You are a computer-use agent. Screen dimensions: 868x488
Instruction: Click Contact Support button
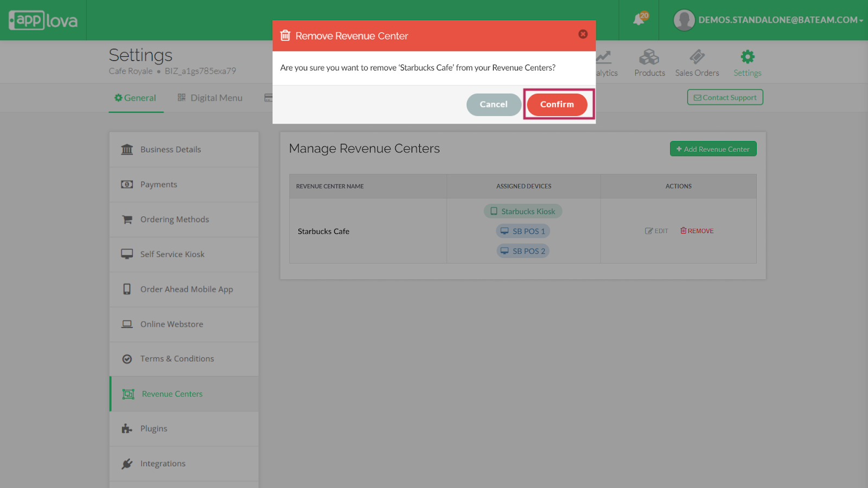tap(725, 97)
